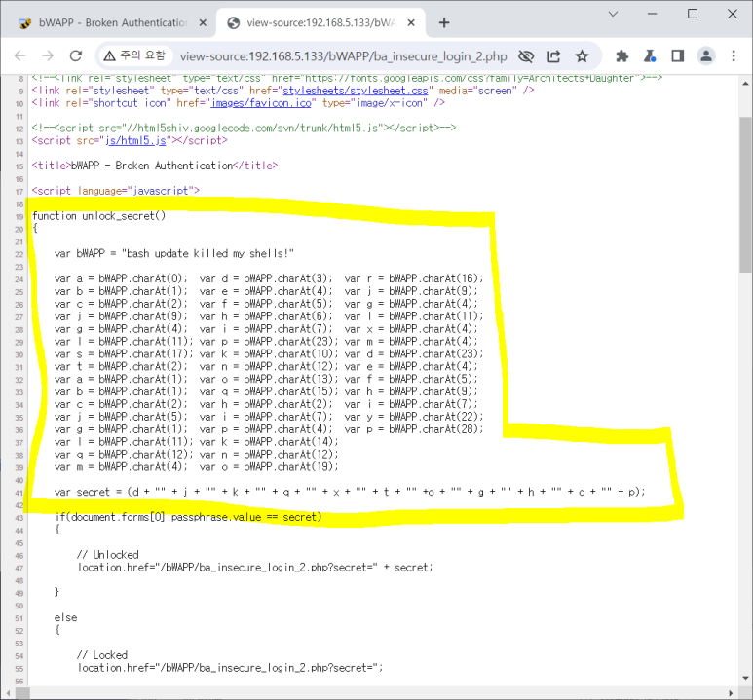753x700 pixels.
Task: Bookmark this page with the star icon
Action: pos(582,56)
